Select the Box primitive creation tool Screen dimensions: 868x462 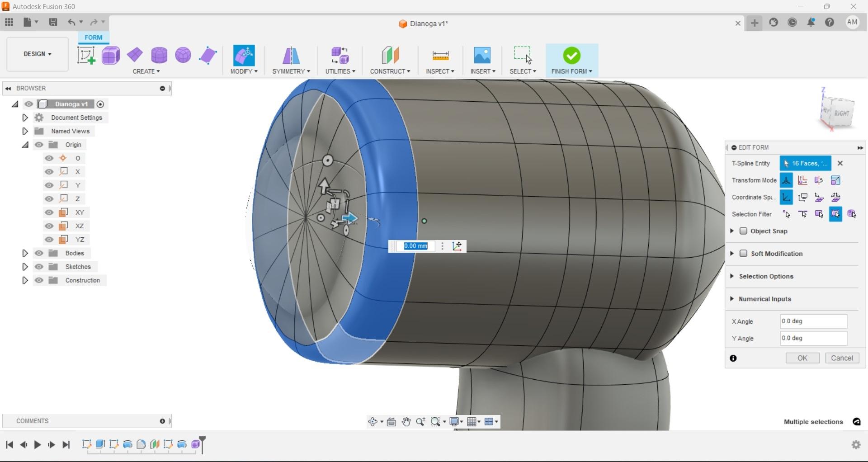111,55
